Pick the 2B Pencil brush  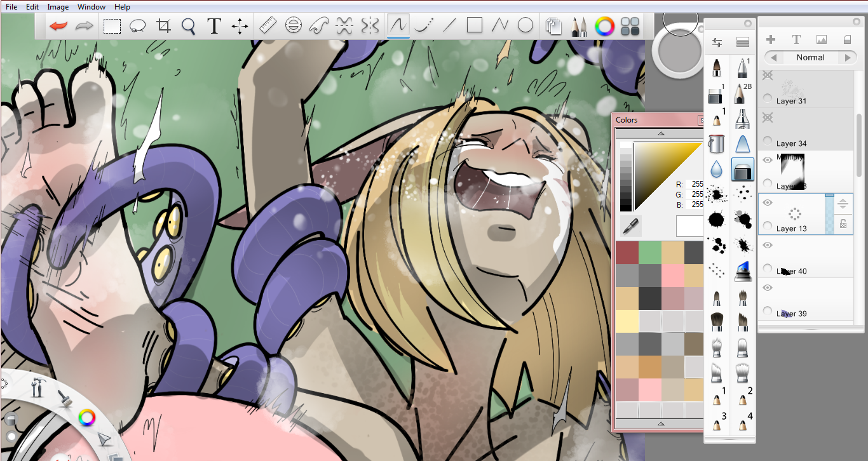click(x=742, y=93)
